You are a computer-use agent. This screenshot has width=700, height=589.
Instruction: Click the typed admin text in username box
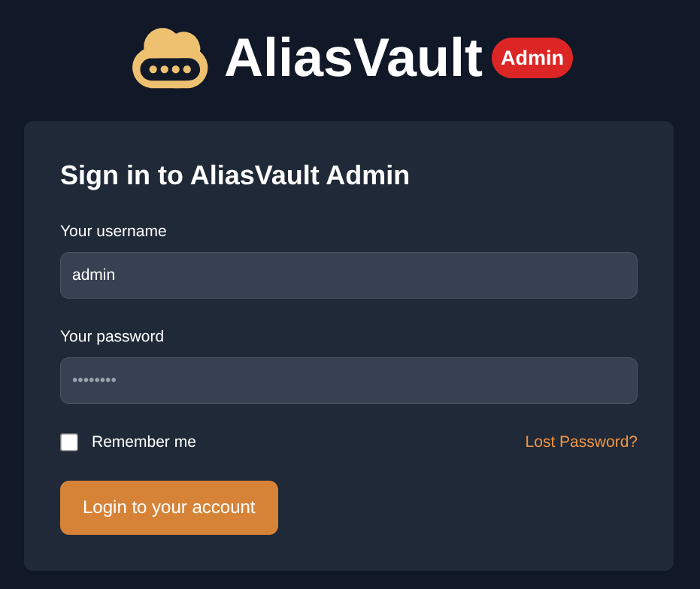pos(93,275)
